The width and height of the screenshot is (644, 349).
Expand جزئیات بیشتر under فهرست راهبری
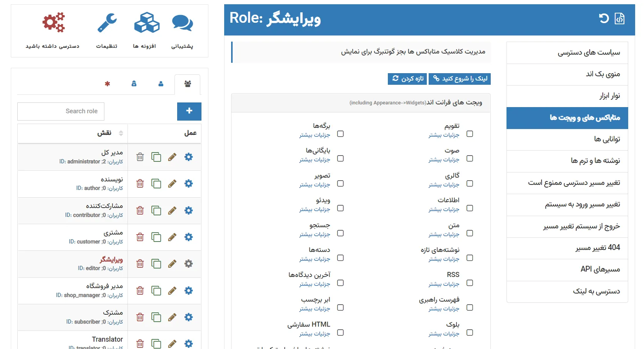[444, 309]
